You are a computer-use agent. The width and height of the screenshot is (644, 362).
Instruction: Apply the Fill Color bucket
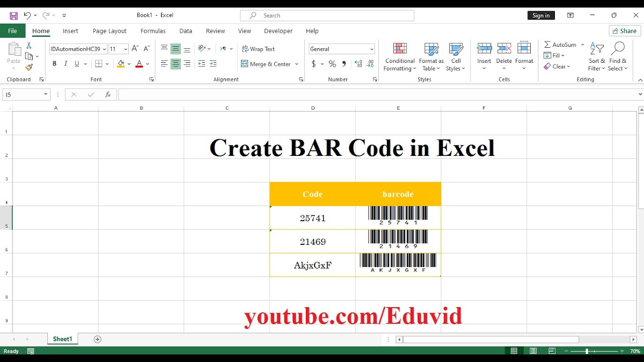pyautogui.click(x=121, y=64)
